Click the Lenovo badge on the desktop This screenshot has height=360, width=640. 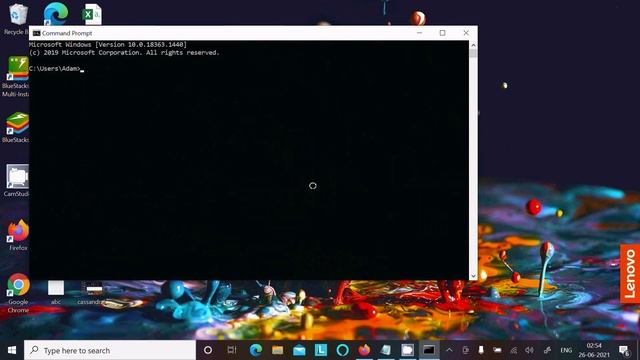click(630, 273)
